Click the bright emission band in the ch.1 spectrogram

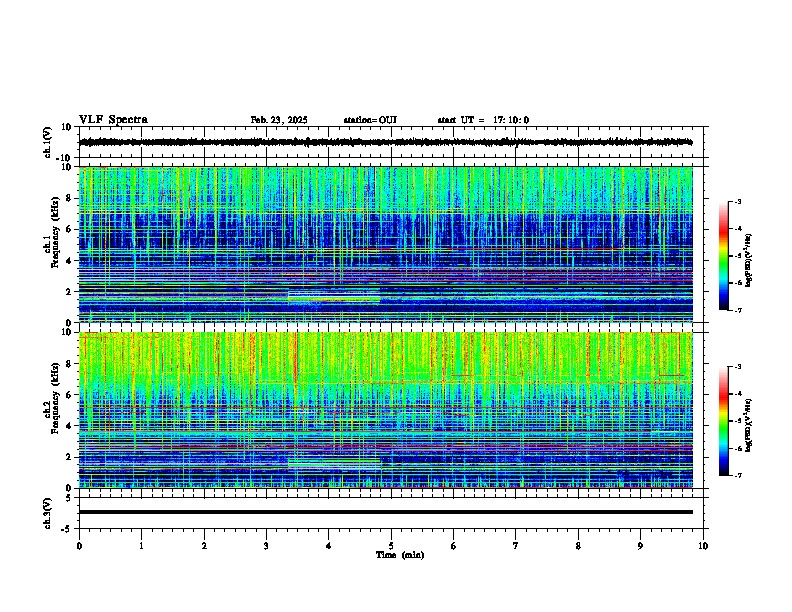tap(334, 297)
